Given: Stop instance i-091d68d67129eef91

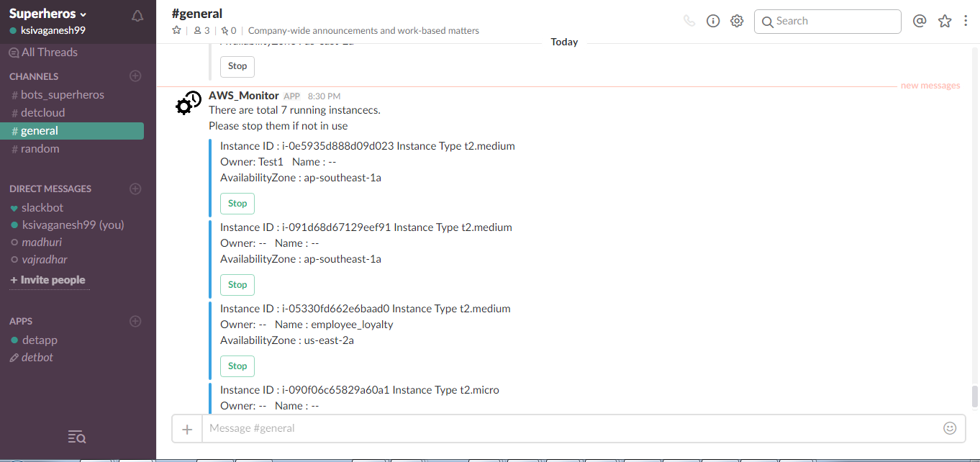Looking at the screenshot, I should pos(237,285).
